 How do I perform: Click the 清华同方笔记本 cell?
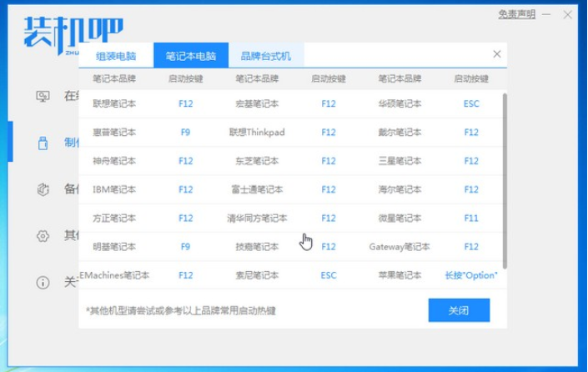(x=258, y=219)
